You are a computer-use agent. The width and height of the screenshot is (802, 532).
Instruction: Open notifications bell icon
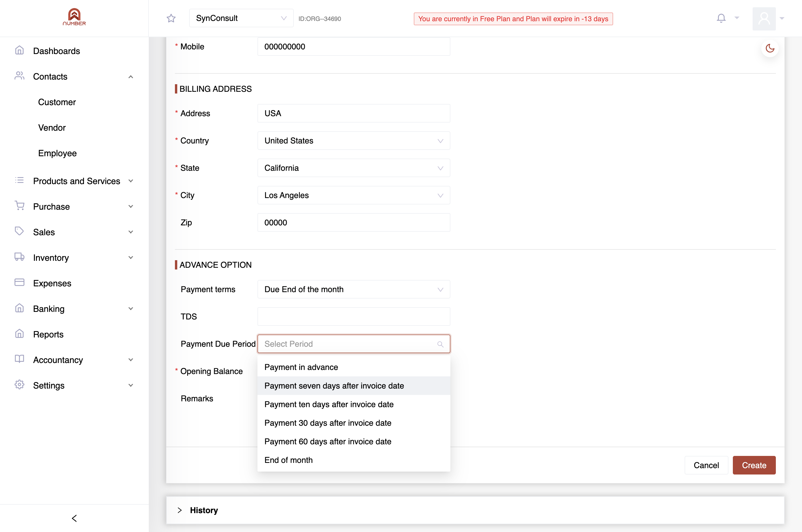(721, 18)
